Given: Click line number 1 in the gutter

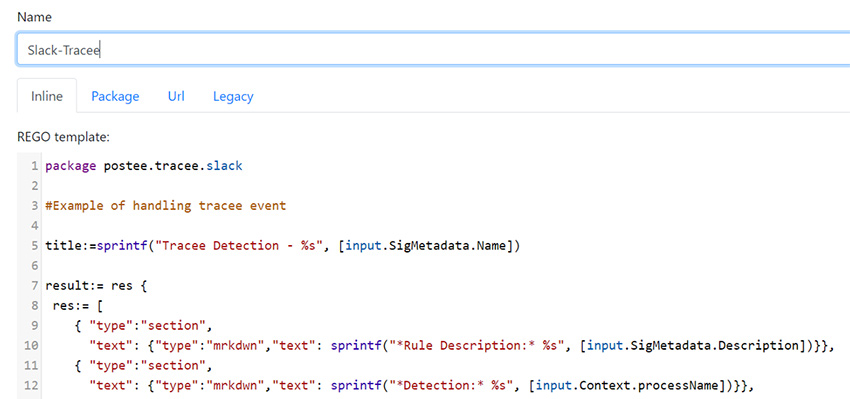Looking at the screenshot, I should point(35,166).
